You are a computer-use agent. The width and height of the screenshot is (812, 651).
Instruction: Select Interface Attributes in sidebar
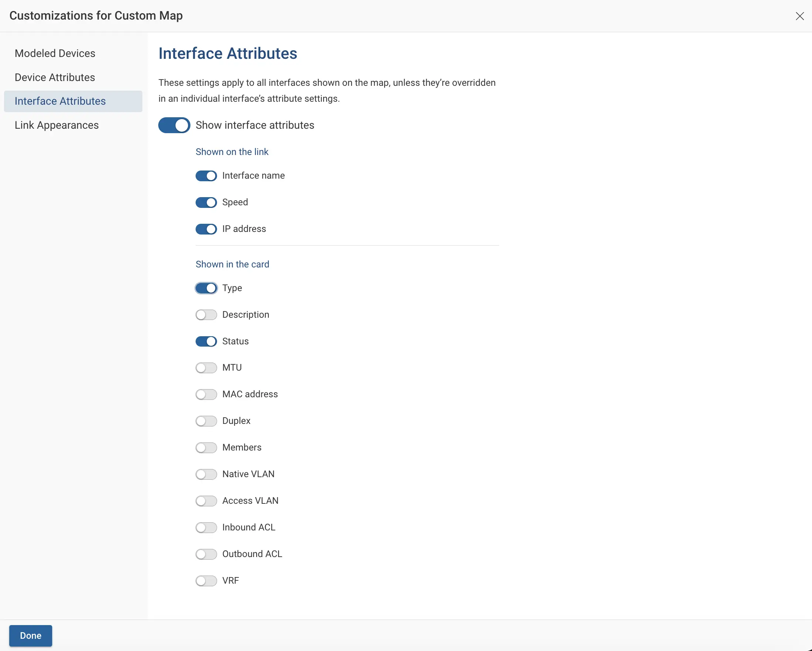(73, 101)
